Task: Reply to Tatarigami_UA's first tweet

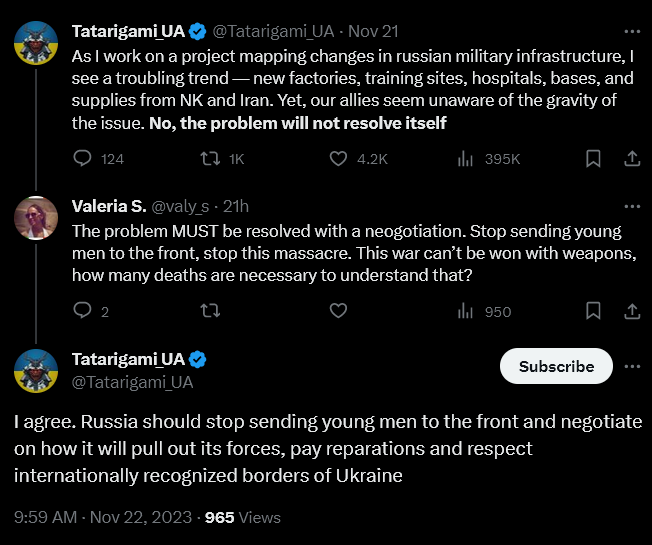Action: coord(84,158)
